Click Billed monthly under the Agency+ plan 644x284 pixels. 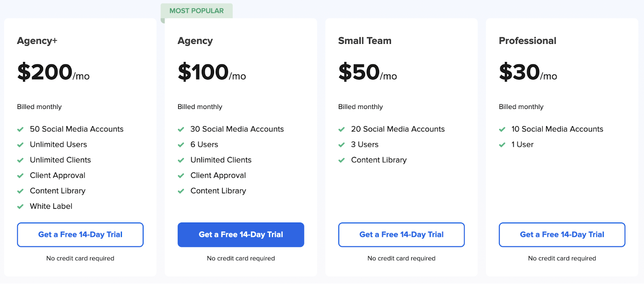click(39, 107)
